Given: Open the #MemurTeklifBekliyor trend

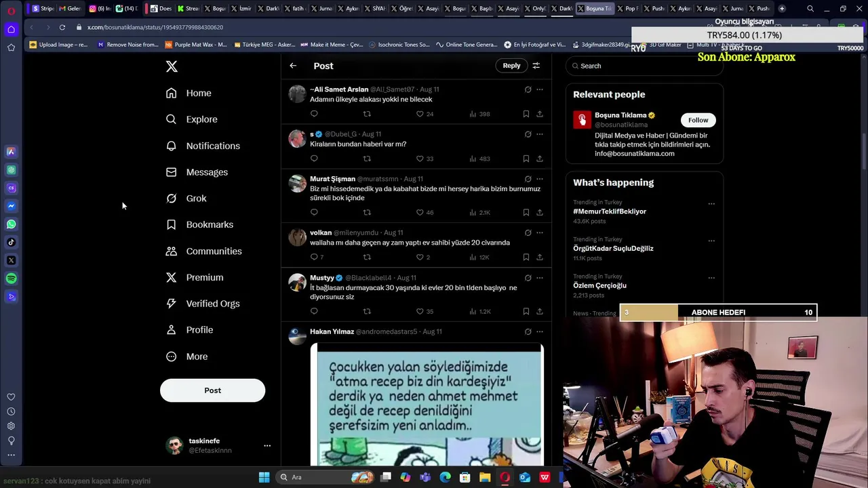Looking at the screenshot, I should [x=610, y=211].
